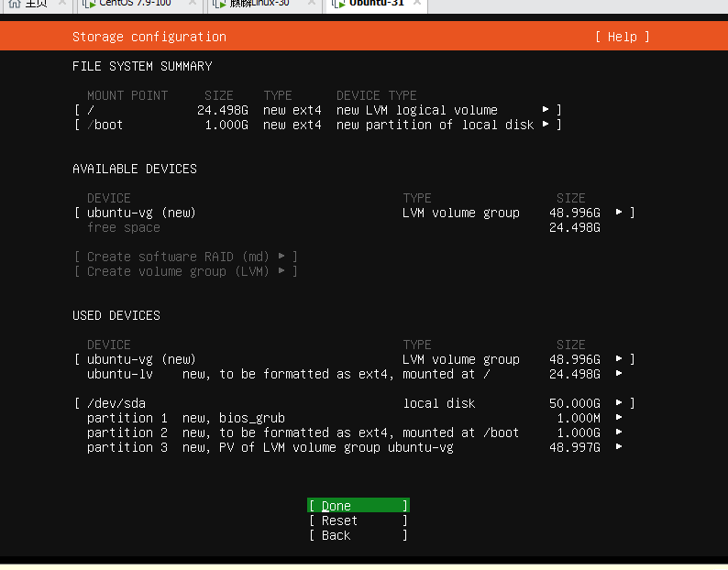Expand root mount point arrow
The width and height of the screenshot is (728, 570).
(x=546, y=110)
